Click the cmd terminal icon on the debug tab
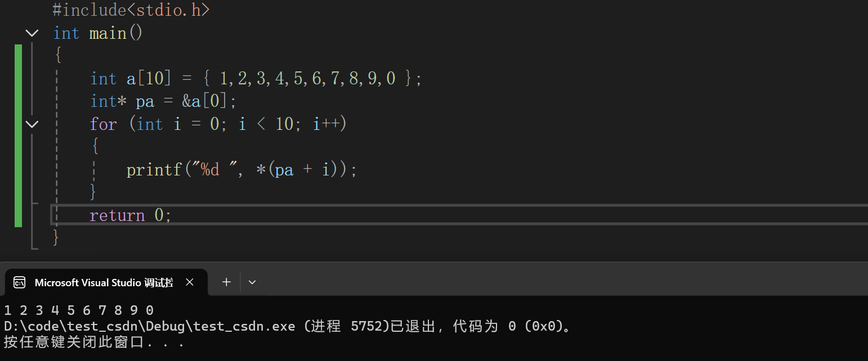 (x=19, y=282)
